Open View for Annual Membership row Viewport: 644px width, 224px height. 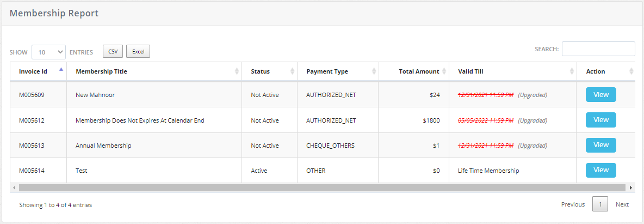click(600, 145)
